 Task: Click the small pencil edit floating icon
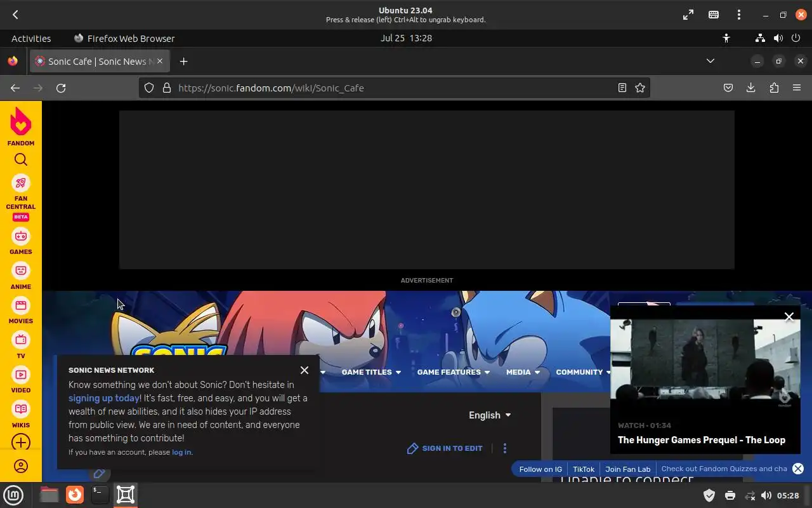99,473
